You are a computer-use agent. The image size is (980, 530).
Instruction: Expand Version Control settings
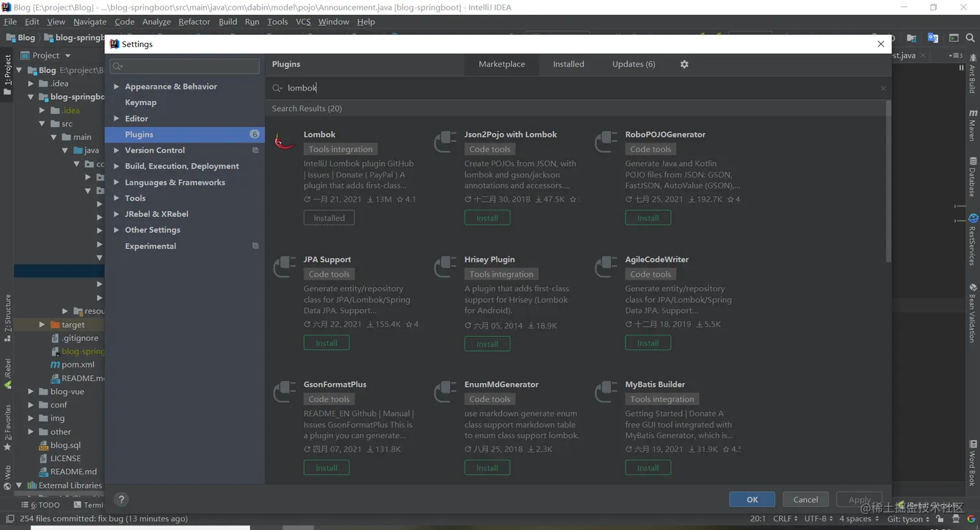pos(116,150)
